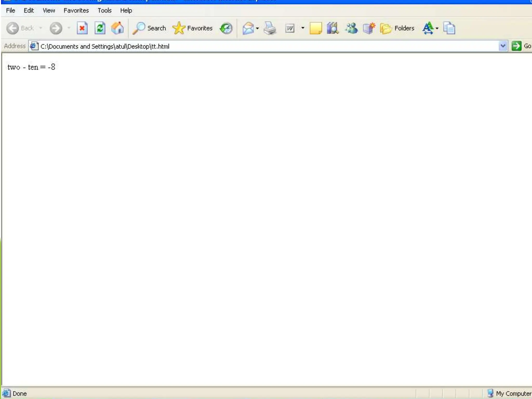The width and height of the screenshot is (532, 399).
Task: Open the Edit with Word dropdown arrow
Action: (303, 28)
